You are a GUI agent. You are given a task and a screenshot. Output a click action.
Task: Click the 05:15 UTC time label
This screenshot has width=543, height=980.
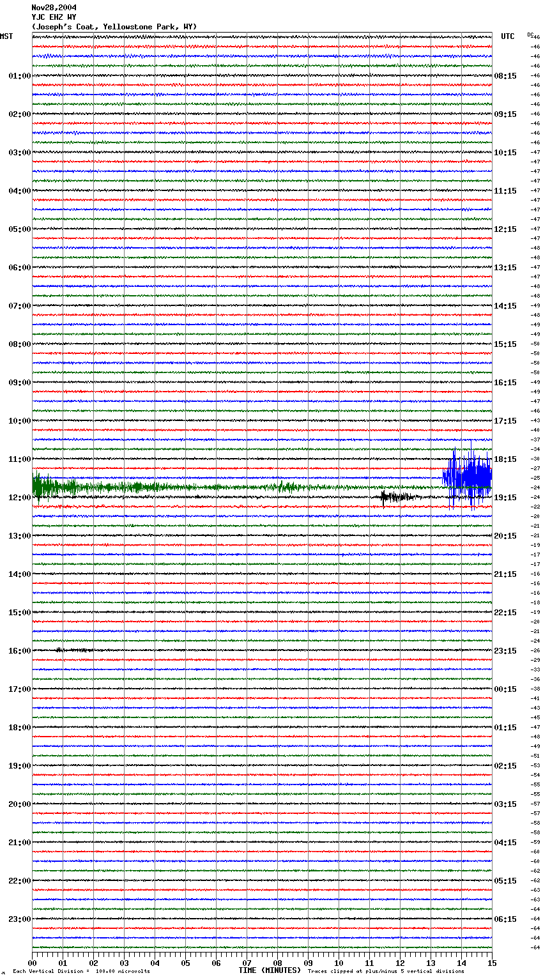tap(505, 881)
